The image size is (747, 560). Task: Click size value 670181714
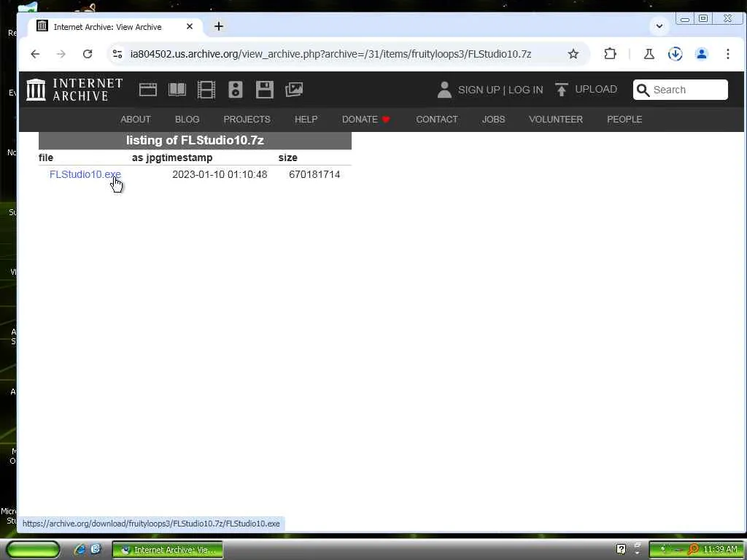click(x=314, y=174)
